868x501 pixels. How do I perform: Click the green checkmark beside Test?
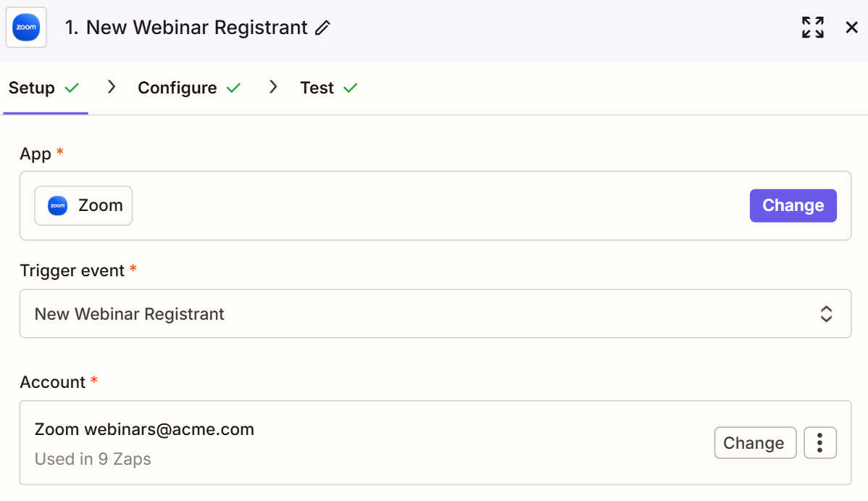click(351, 88)
